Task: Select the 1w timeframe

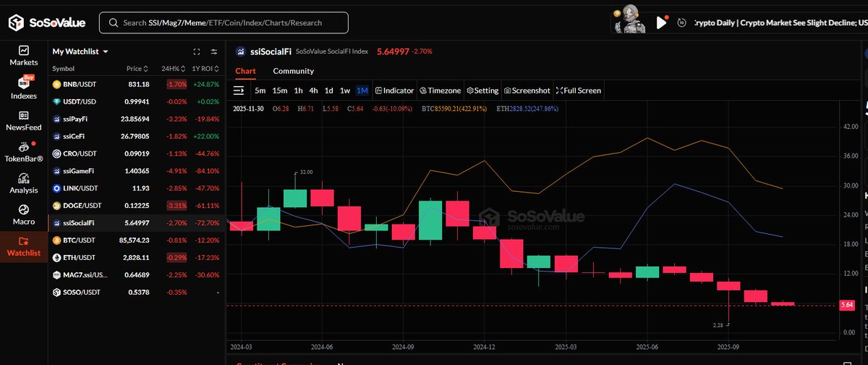Action: tap(345, 91)
